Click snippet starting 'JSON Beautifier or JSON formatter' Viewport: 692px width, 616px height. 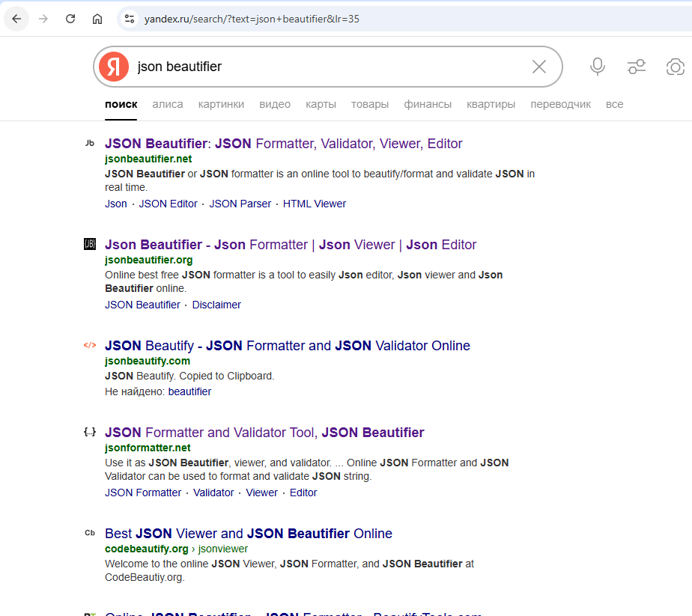(320, 180)
